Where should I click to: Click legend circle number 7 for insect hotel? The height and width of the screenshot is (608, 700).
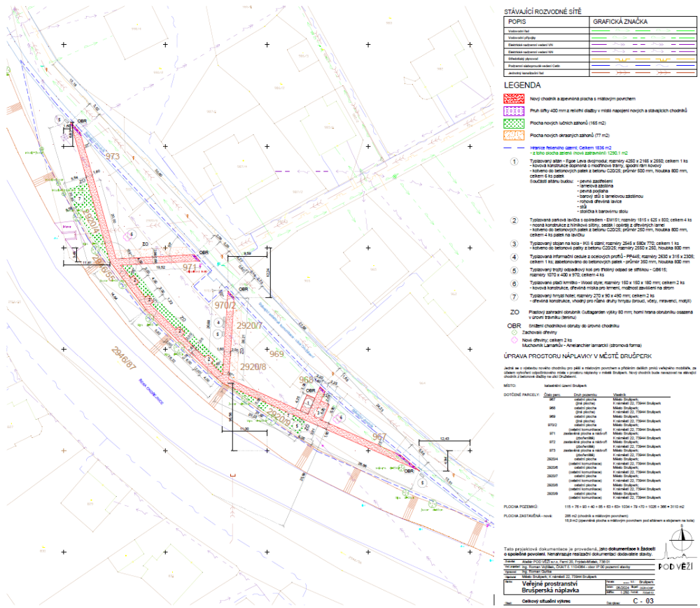514,297
